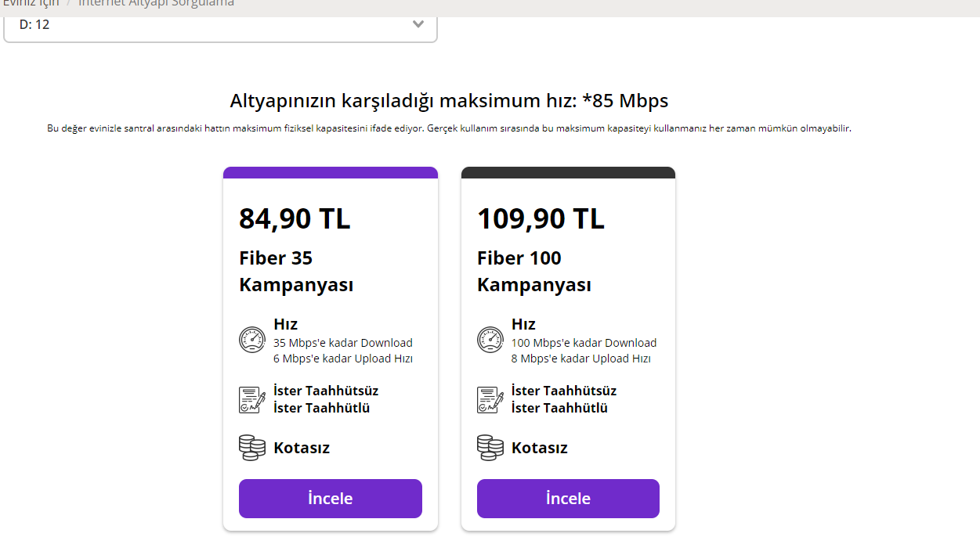Select the Fiber 100 Kampanyası title
Viewport: 980px width, 537px height.
[534, 271]
